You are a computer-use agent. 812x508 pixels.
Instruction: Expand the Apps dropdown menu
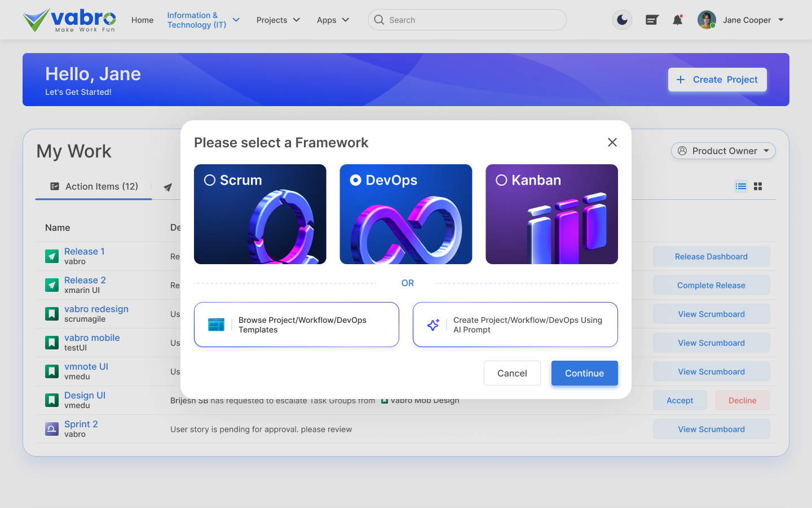pyautogui.click(x=333, y=20)
